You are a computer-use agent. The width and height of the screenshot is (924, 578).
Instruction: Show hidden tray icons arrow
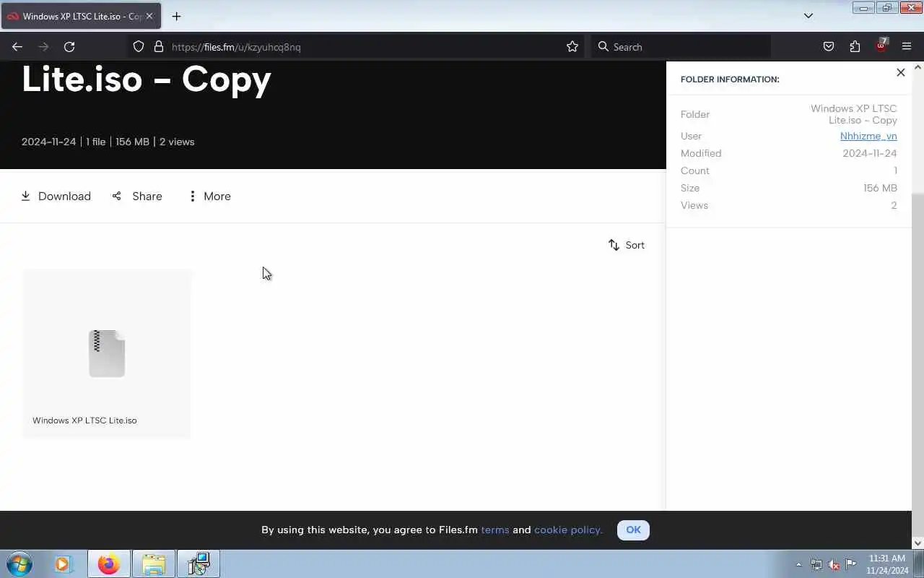[798, 564]
